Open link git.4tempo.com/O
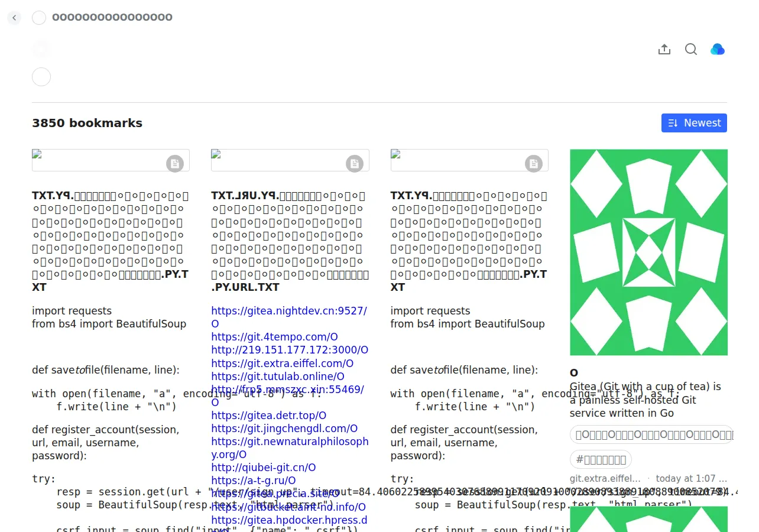 [274, 337]
